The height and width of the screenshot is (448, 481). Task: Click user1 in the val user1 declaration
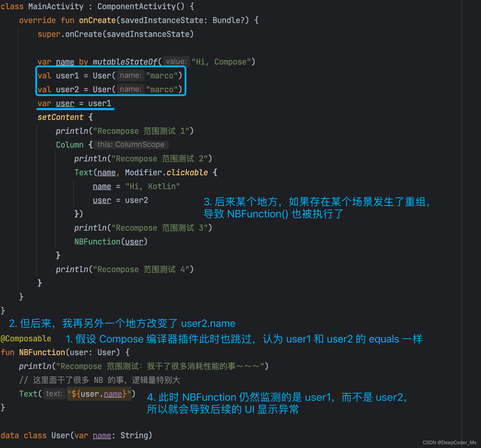pyautogui.click(x=67, y=76)
